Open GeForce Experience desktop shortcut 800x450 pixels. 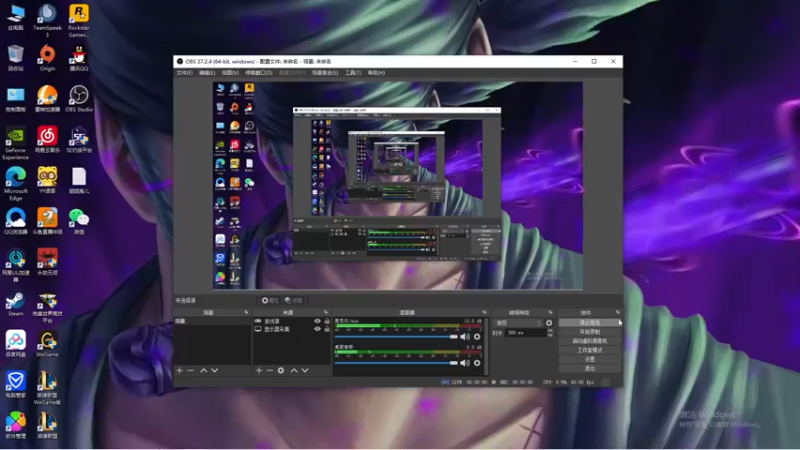click(x=15, y=144)
